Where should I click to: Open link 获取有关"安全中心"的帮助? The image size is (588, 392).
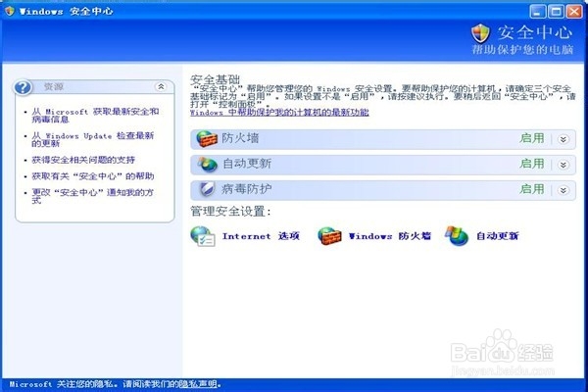[93, 176]
